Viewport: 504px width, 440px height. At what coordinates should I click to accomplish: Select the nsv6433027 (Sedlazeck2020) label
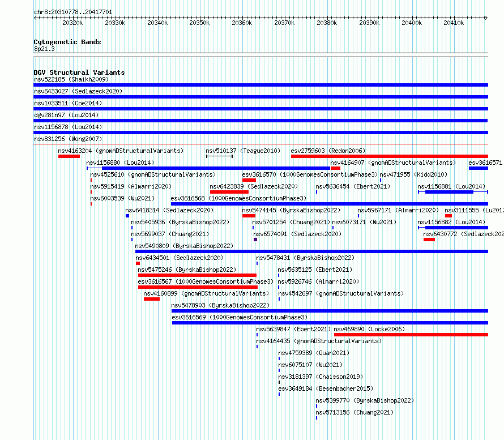click(x=78, y=91)
